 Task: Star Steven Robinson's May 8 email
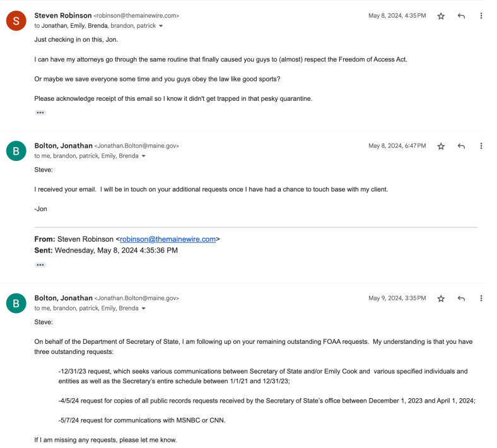point(441,16)
